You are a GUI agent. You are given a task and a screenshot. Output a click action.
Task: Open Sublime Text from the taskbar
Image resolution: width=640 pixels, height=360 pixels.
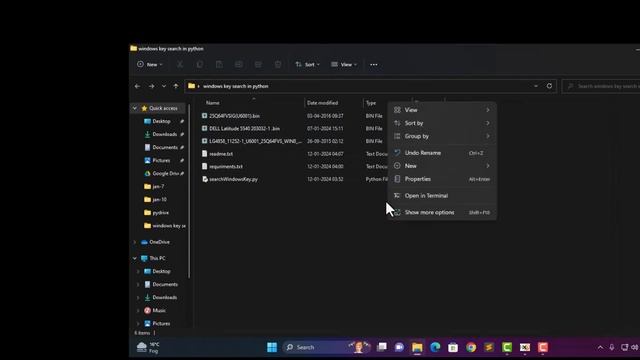(489, 347)
